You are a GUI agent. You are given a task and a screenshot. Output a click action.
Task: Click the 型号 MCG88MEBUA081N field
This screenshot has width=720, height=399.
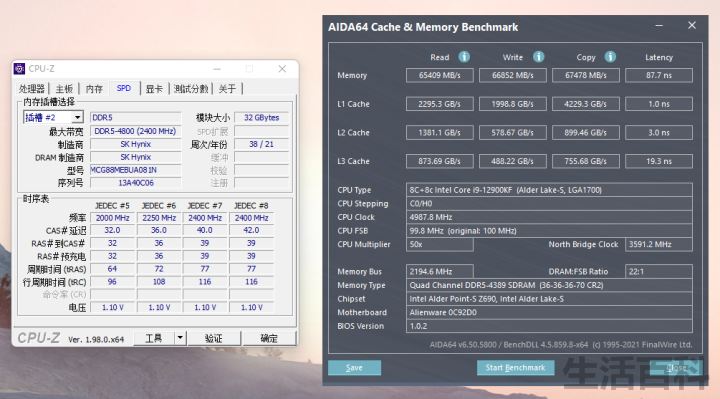135,170
